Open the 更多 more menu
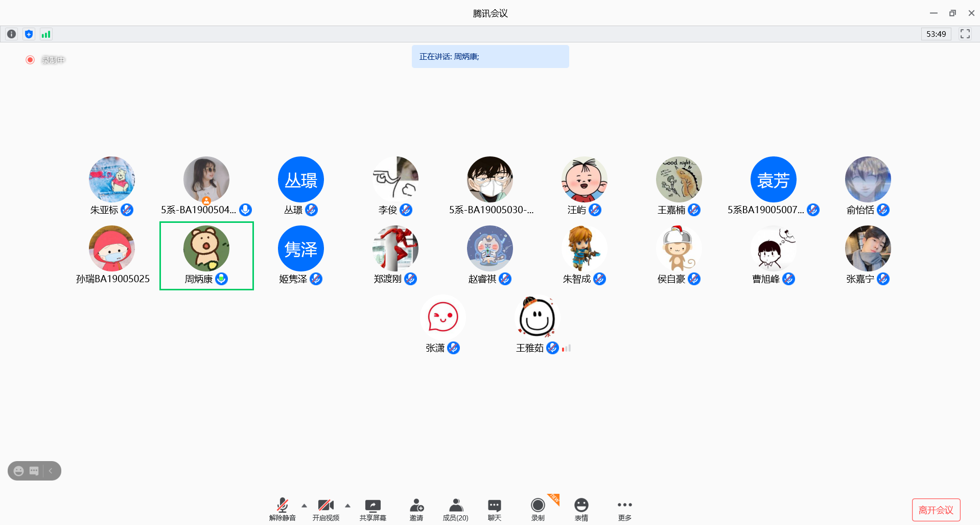 [x=624, y=510]
